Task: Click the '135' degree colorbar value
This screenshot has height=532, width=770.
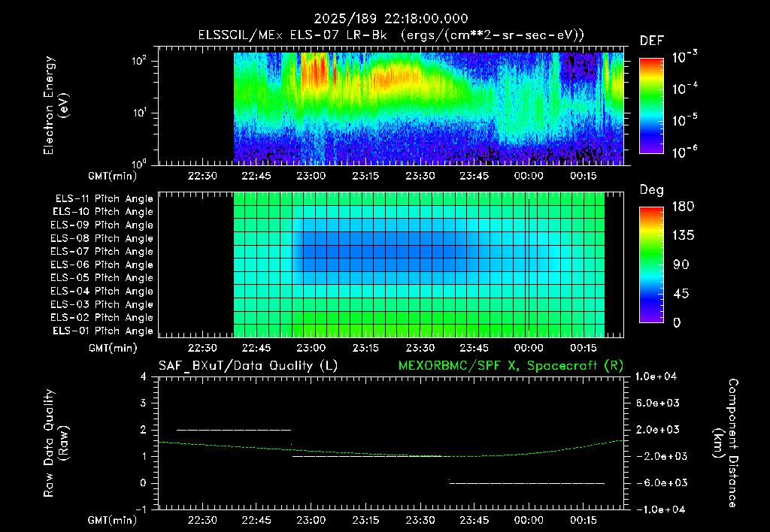Action: (683, 236)
